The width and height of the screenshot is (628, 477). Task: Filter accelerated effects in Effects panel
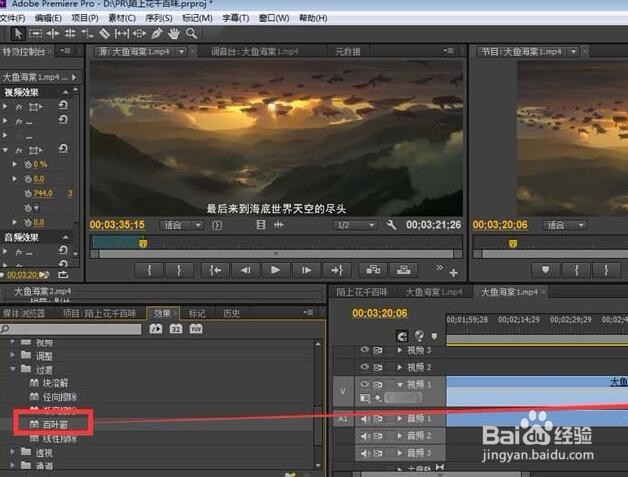pyautogui.click(x=156, y=329)
